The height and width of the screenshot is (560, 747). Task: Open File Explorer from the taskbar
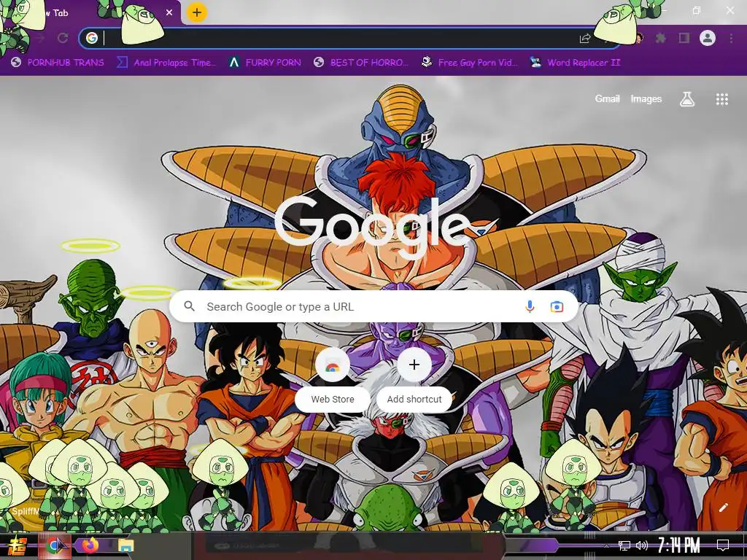tap(125, 545)
